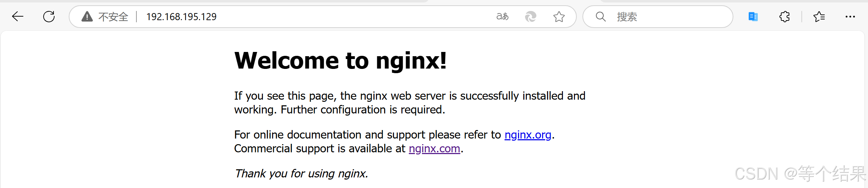Follow the nginx.org link

(528, 135)
